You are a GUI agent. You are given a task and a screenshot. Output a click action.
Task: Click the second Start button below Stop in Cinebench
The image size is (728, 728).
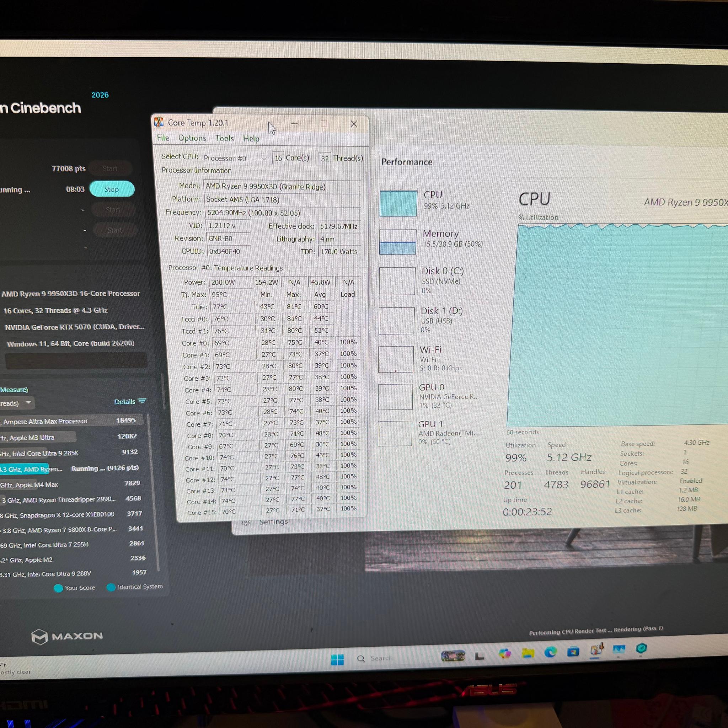click(x=114, y=230)
